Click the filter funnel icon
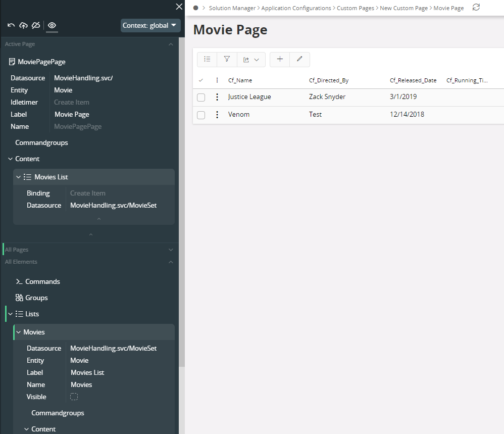This screenshot has height=434, width=504. tap(227, 60)
